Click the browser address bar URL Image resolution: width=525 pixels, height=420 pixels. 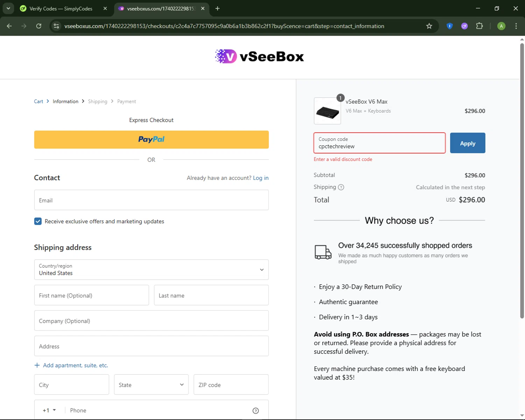224,26
